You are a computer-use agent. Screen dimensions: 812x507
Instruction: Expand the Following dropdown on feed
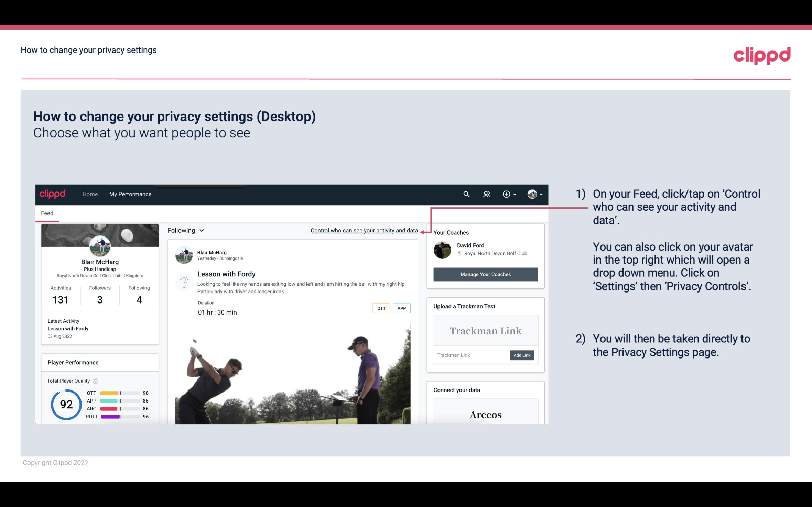tap(185, 230)
